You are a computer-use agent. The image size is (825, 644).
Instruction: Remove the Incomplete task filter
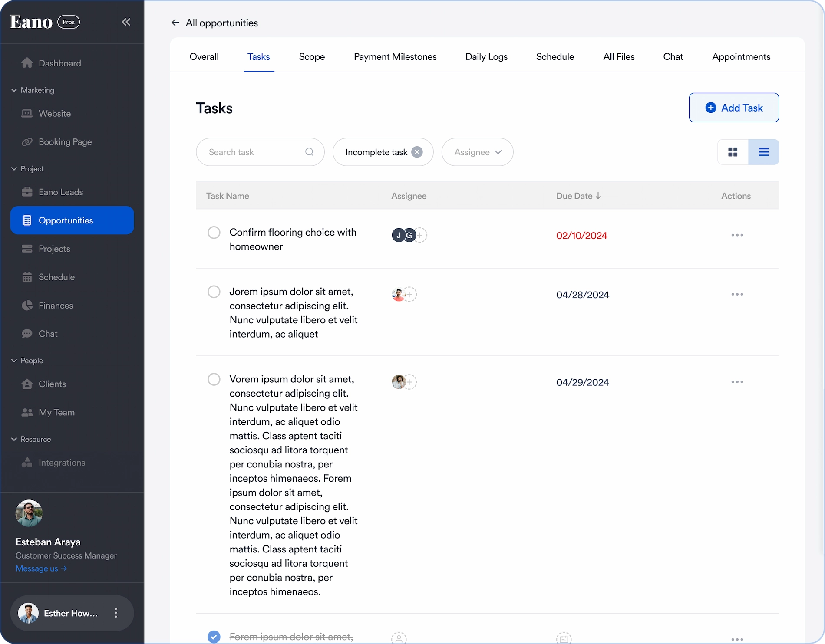tap(417, 152)
